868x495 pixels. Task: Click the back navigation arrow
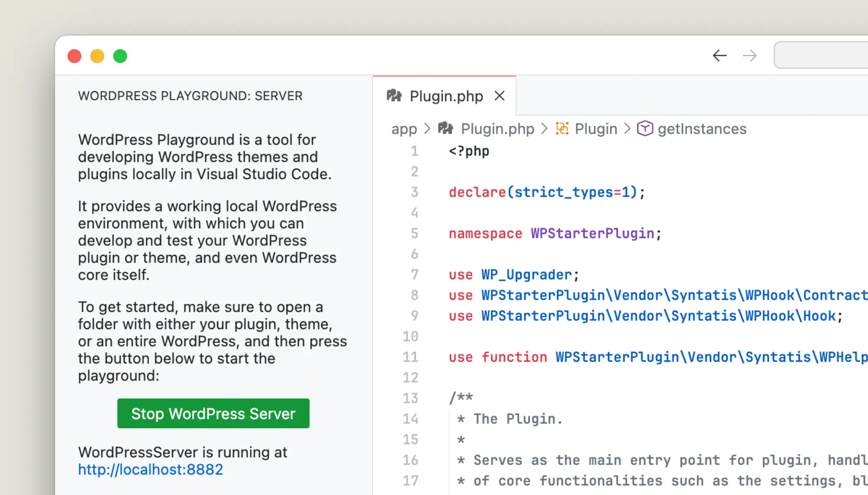[720, 56]
